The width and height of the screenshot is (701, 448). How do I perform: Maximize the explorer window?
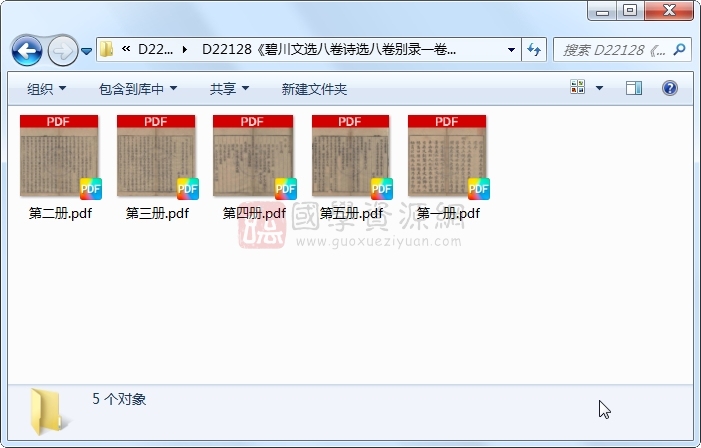coord(630,11)
